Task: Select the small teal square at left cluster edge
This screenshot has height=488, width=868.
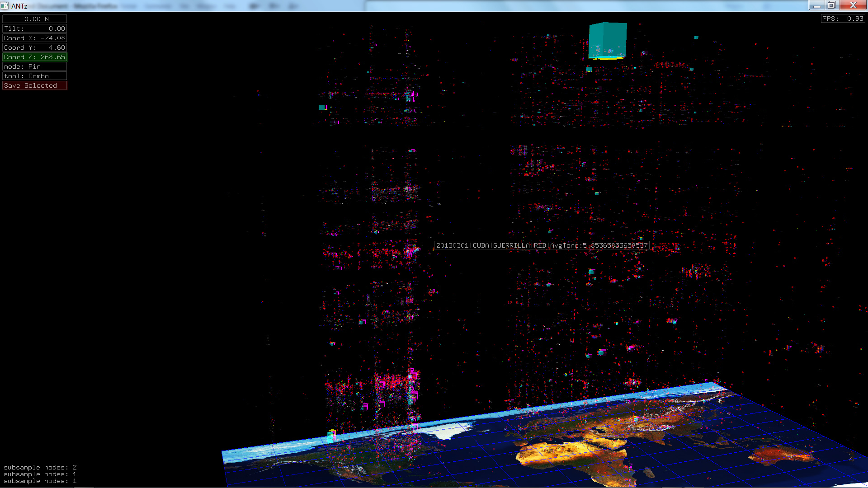Action: (322, 107)
